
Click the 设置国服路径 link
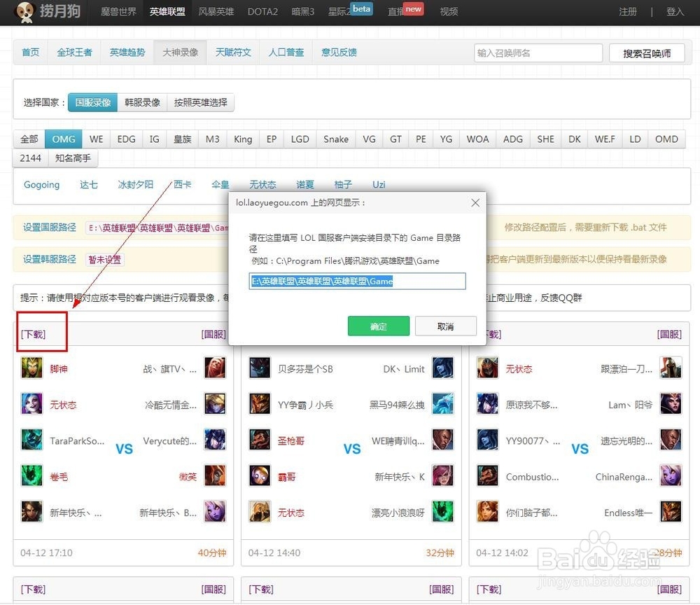[50, 228]
